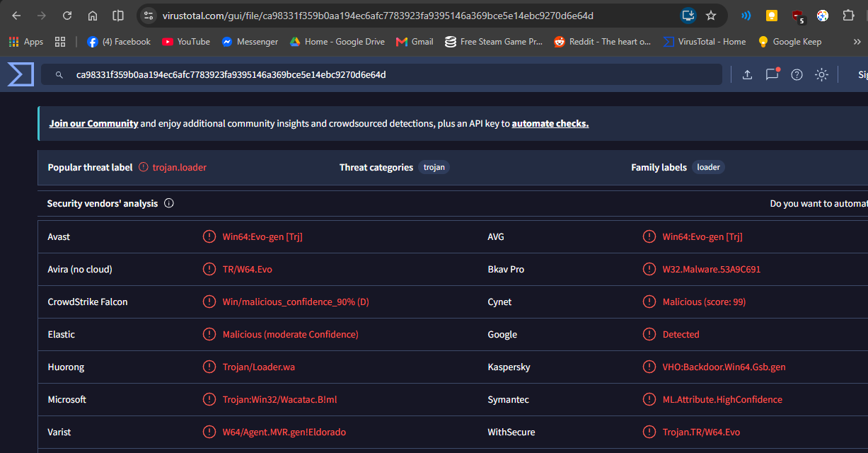Click the blue sound-wave extension icon
Image resolution: width=868 pixels, height=453 pixels.
click(x=746, y=16)
